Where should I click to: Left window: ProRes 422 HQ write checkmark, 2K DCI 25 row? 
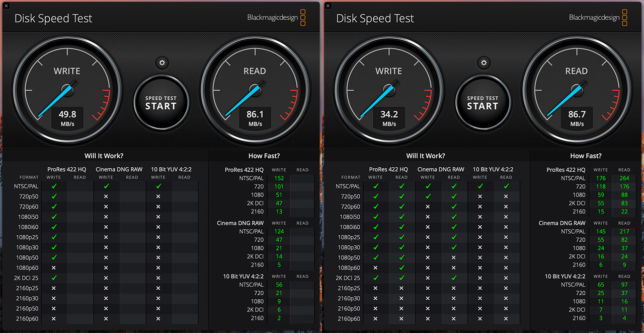[54, 278]
